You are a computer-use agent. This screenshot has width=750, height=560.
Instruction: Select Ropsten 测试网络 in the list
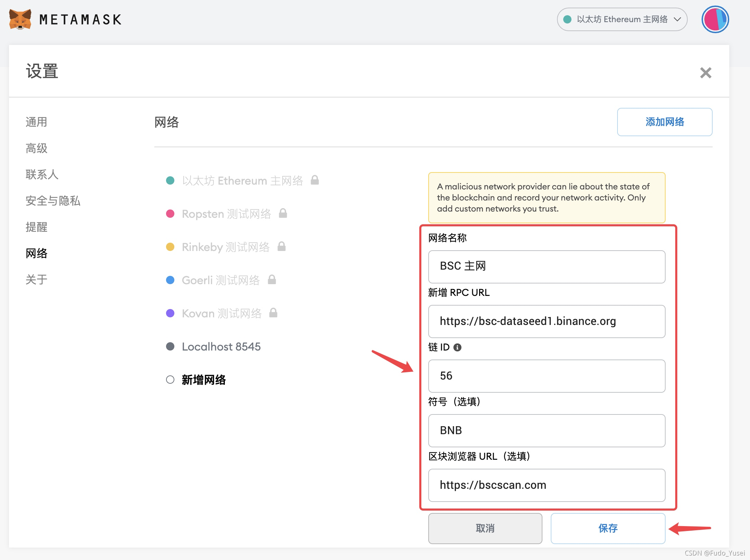(x=227, y=214)
